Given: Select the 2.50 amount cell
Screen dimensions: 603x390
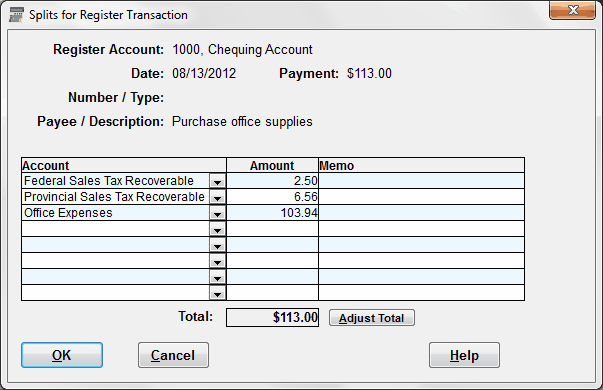Looking at the screenshot, I should 273,181.
